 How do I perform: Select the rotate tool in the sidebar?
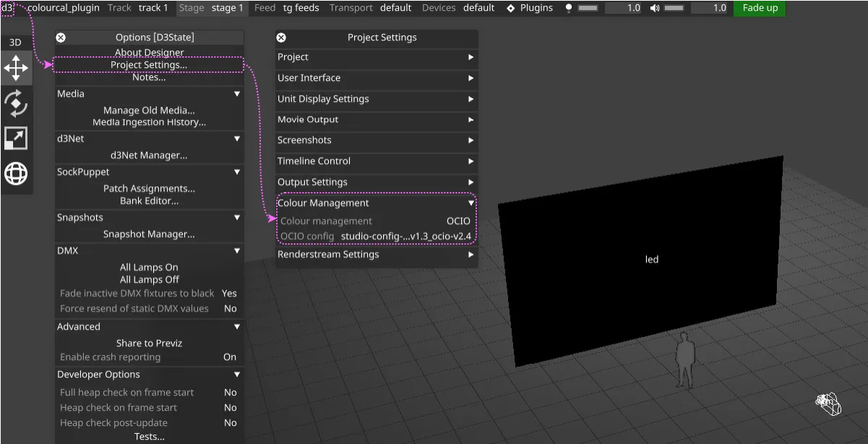pyautogui.click(x=16, y=103)
